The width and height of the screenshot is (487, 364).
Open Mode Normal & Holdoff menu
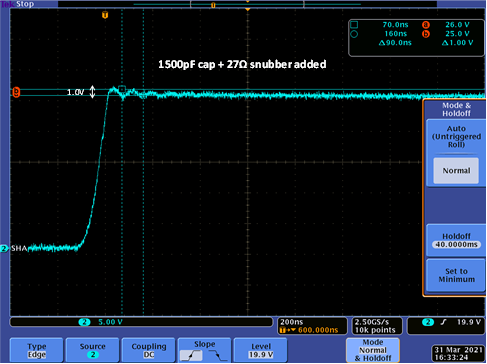[373, 350]
